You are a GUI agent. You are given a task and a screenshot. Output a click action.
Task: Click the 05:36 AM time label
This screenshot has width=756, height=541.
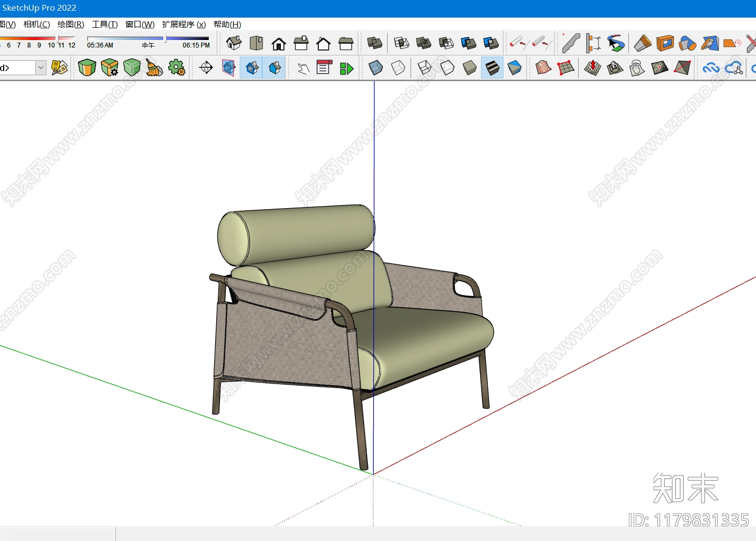[x=100, y=45]
